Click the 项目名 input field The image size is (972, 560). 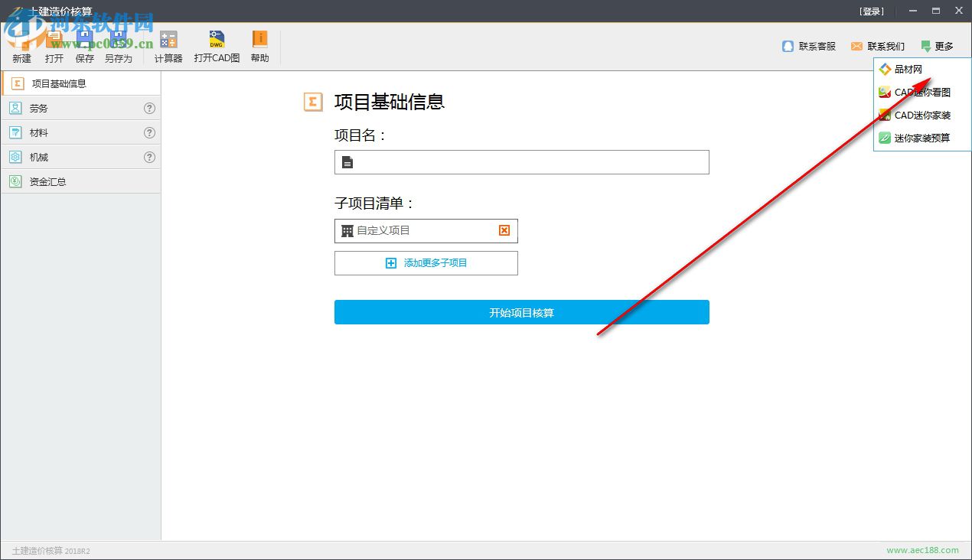click(522, 162)
